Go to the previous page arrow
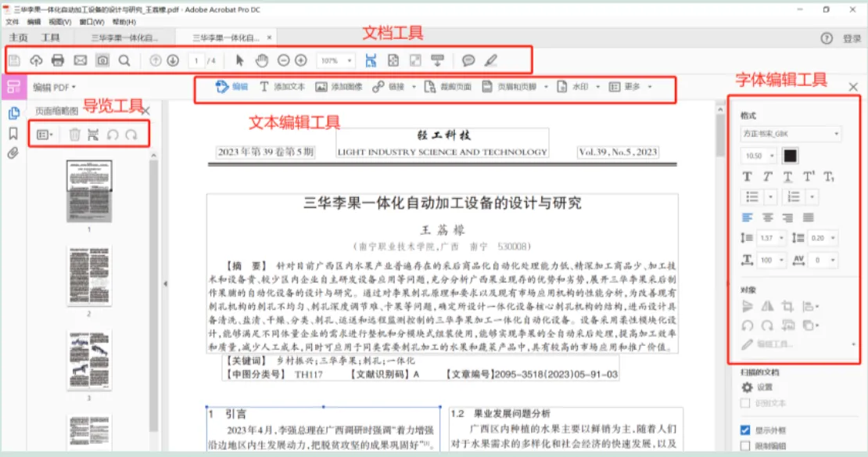868x457 pixels. [x=156, y=60]
